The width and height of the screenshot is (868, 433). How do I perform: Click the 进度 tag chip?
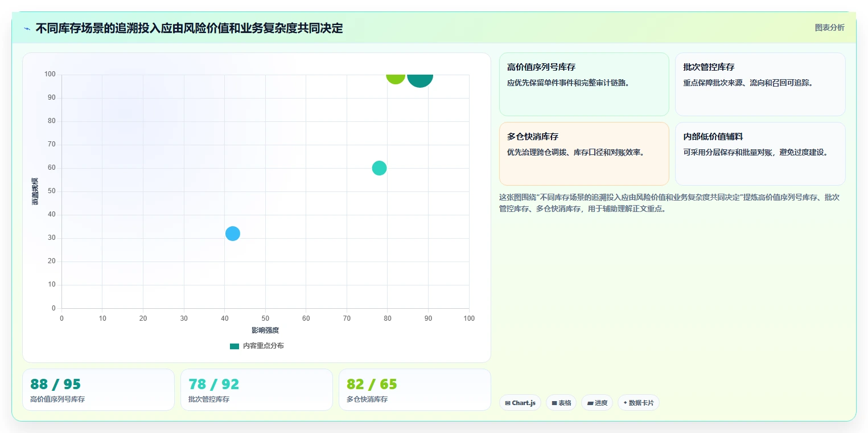coord(597,403)
